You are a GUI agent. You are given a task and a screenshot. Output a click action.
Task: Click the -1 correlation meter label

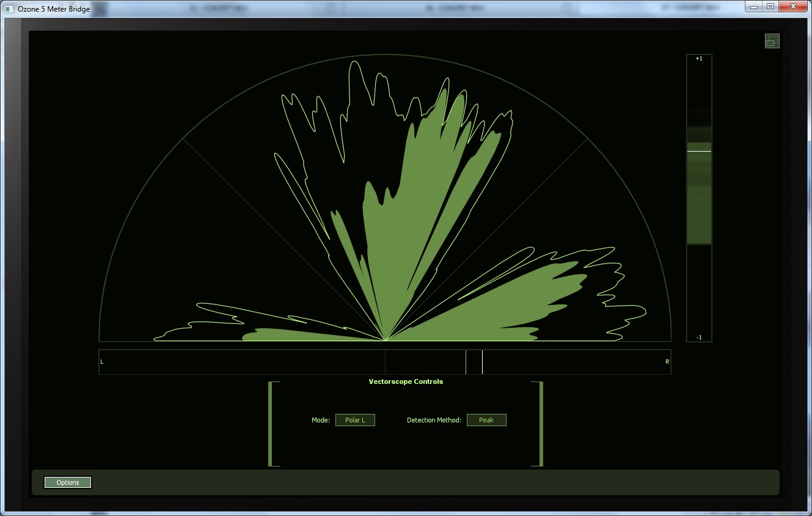coord(699,337)
